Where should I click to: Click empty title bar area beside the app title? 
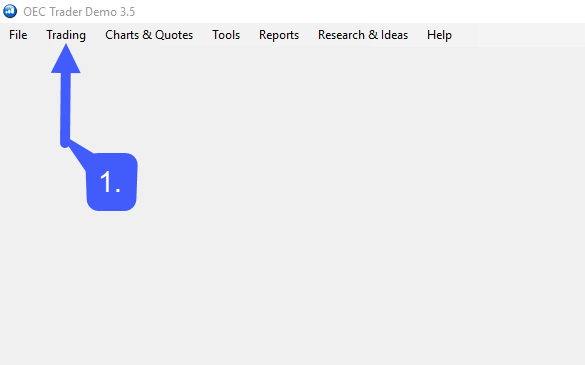pos(358,12)
